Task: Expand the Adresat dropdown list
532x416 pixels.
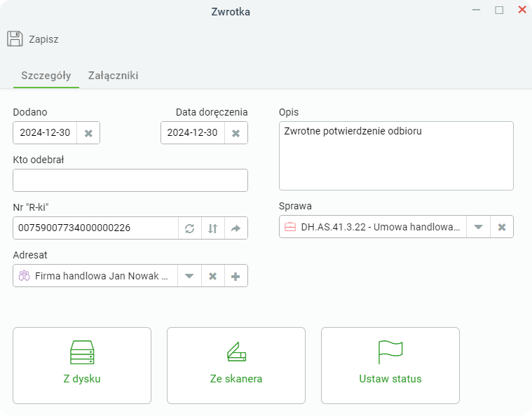Action: [189, 276]
